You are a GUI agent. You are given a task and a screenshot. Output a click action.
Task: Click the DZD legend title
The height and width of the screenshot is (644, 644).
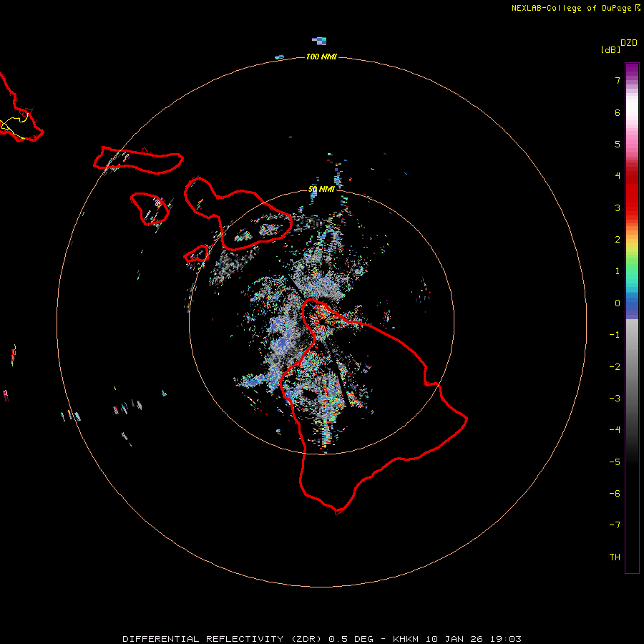pyautogui.click(x=629, y=43)
